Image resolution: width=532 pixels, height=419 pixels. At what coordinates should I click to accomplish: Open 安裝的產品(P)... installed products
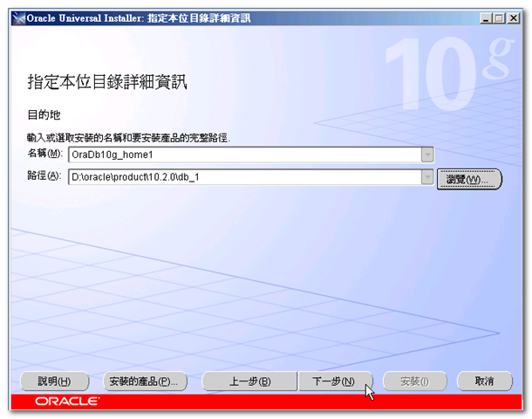coord(145,381)
